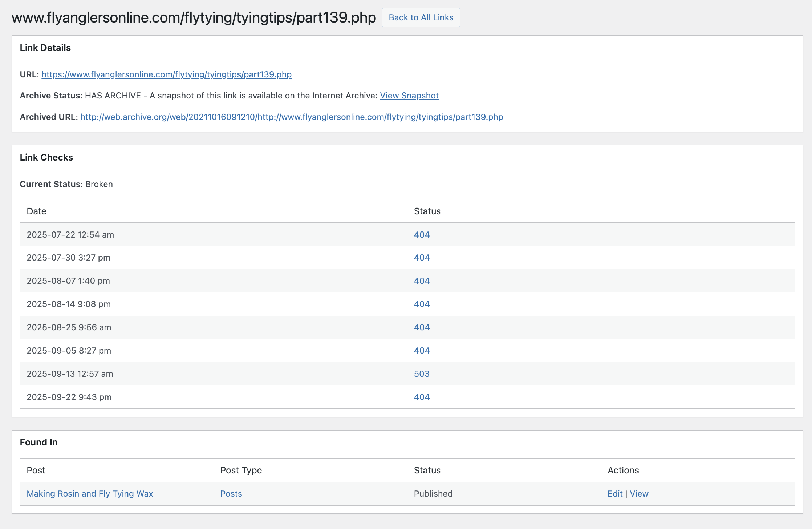Open the Posts post type link
Viewport: 812px width, 529px height.
pos(231,494)
